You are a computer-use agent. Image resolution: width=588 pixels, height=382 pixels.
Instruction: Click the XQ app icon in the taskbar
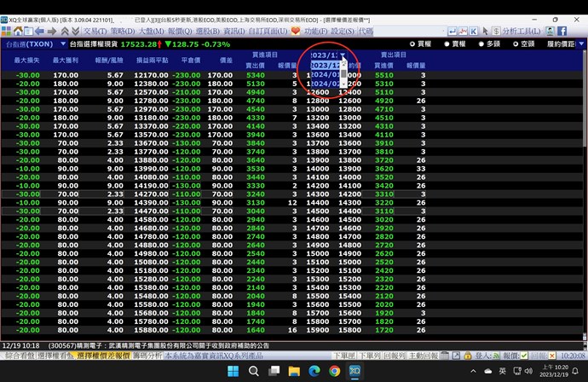tap(356, 372)
